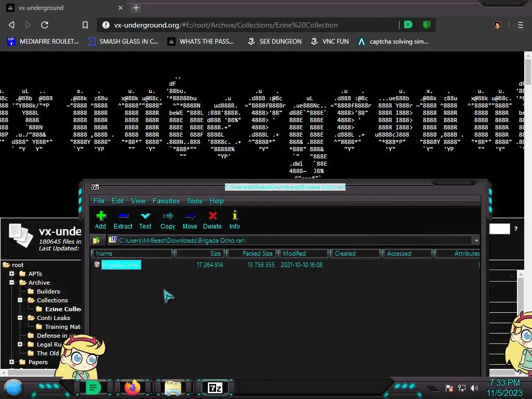Click the Add toolbar icon in 7-Zip
The height and width of the screenshot is (399, 532).
[101, 216]
